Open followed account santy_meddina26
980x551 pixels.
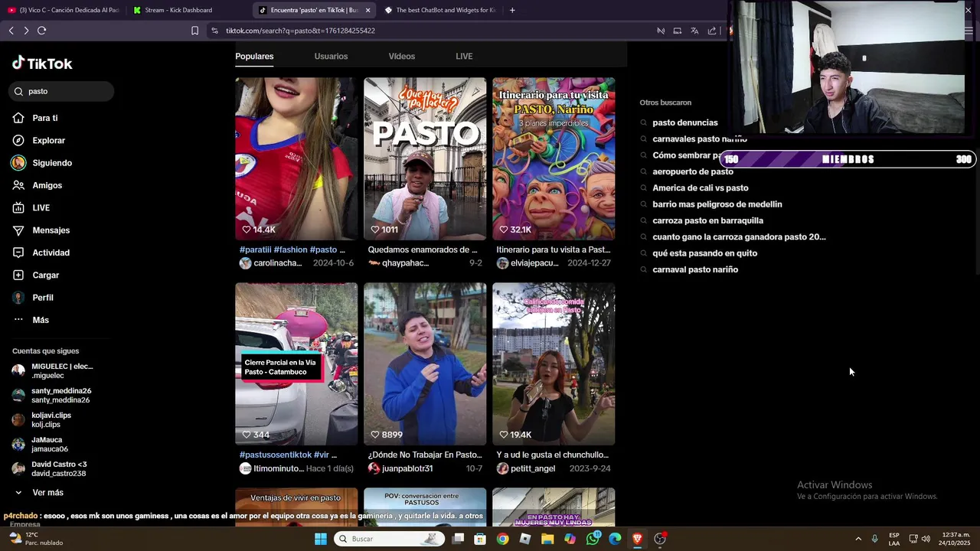coord(52,395)
